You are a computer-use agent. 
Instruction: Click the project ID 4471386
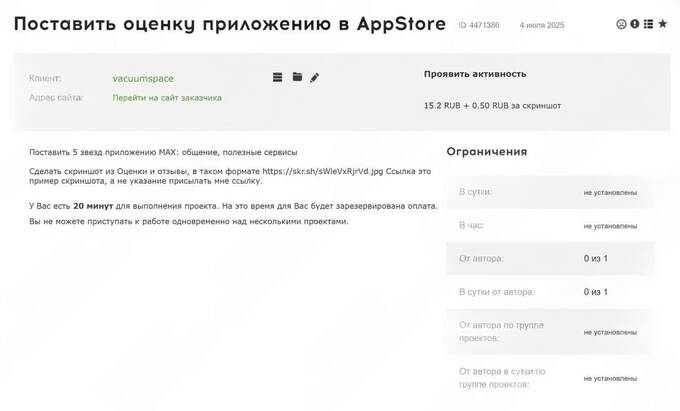[479, 24]
